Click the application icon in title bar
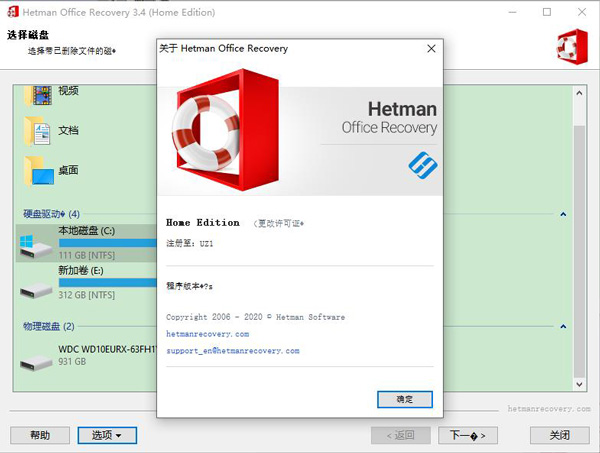 pyautogui.click(x=13, y=12)
